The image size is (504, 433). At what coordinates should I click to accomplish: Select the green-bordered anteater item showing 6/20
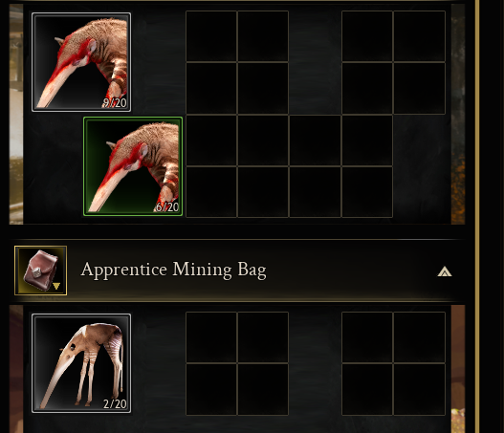pyautogui.click(x=133, y=166)
